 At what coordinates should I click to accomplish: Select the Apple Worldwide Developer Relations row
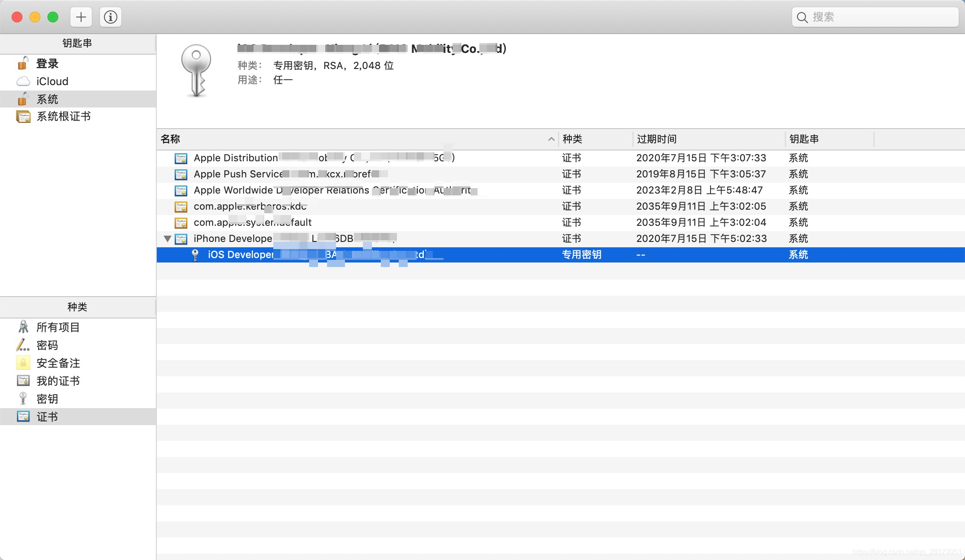coord(560,190)
